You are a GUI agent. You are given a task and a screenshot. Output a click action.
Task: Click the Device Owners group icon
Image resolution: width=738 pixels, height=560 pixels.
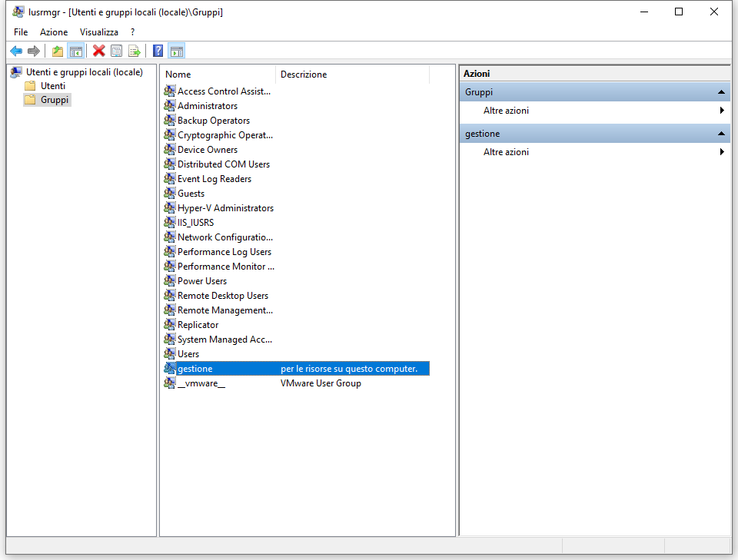(x=169, y=149)
